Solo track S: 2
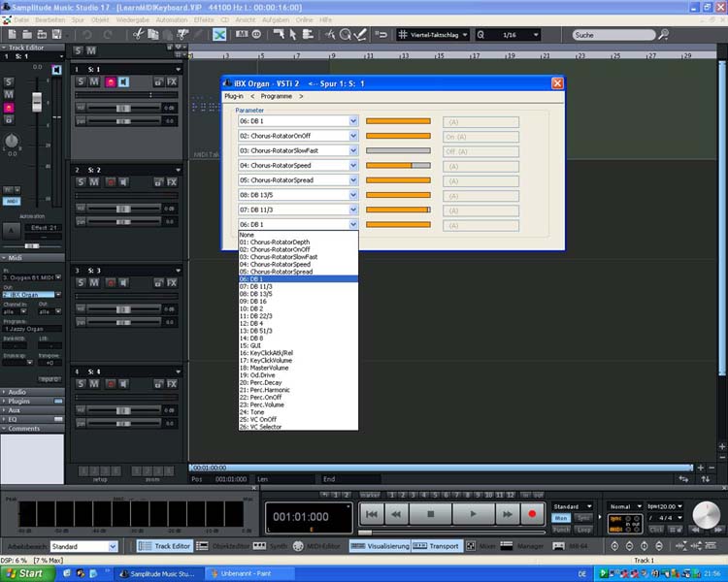Viewport: 728px width, 582px height. click(82, 182)
